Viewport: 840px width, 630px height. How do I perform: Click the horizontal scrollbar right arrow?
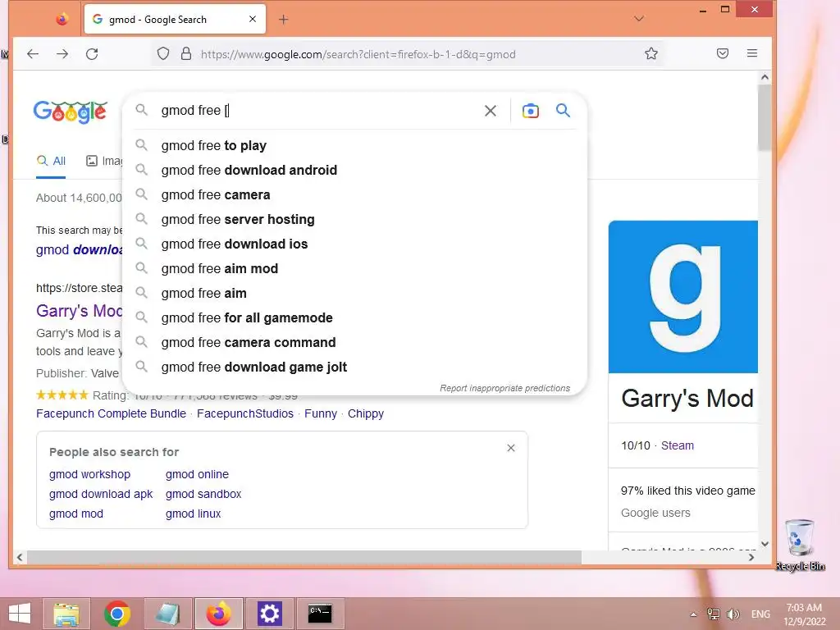pos(751,557)
